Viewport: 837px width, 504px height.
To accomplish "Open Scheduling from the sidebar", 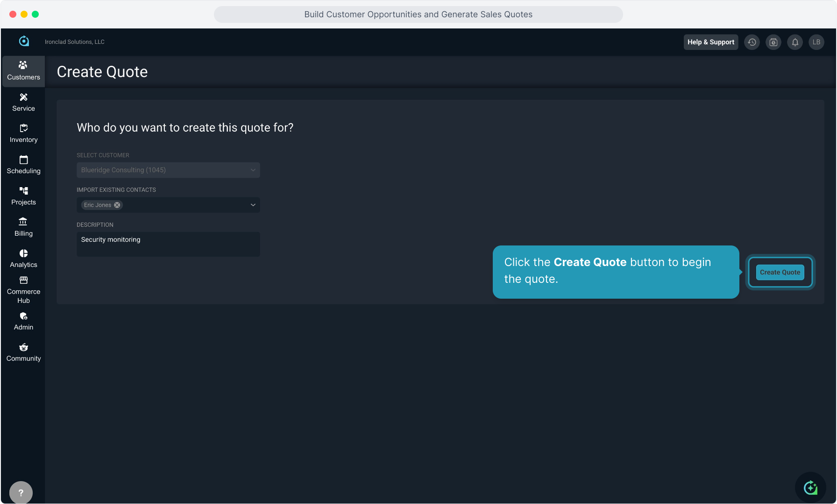I will point(23,165).
